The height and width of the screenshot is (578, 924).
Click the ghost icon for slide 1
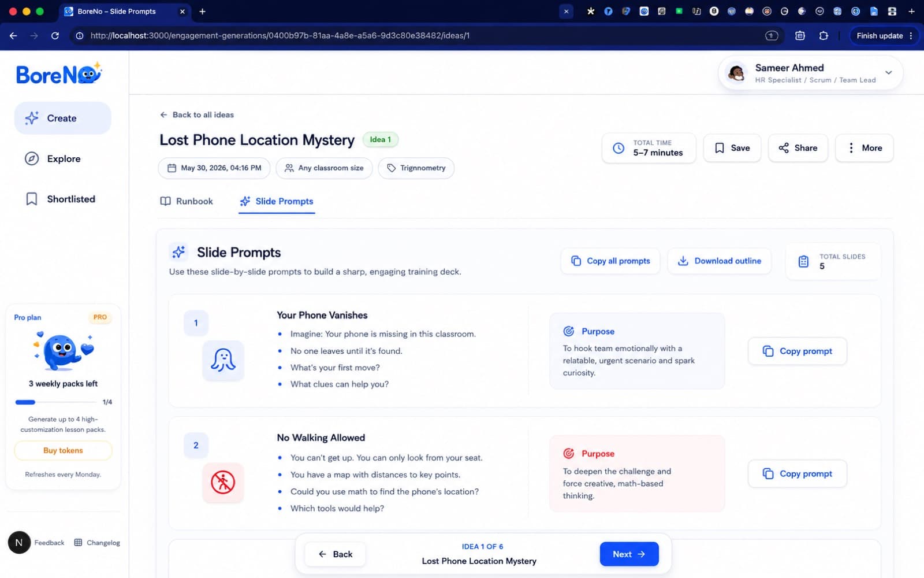point(223,360)
